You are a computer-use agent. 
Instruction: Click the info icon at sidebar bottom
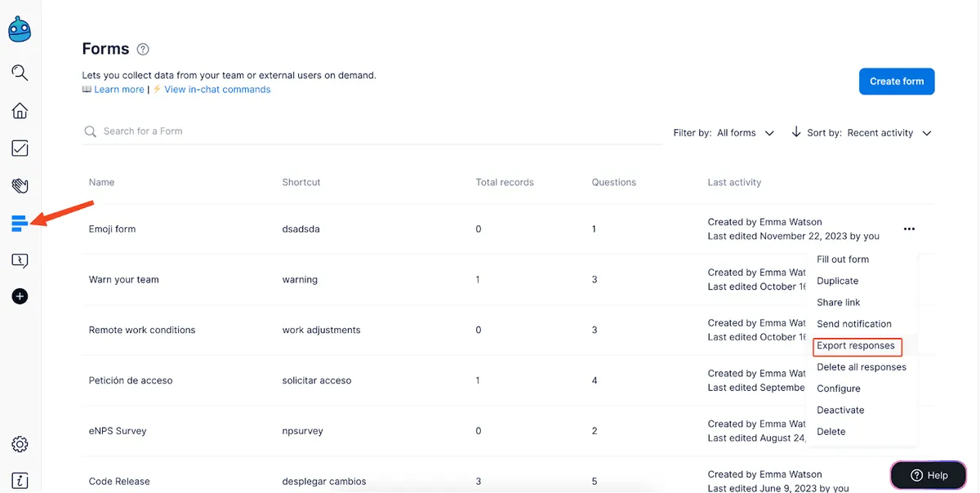pyautogui.click(x=19, y=480)
